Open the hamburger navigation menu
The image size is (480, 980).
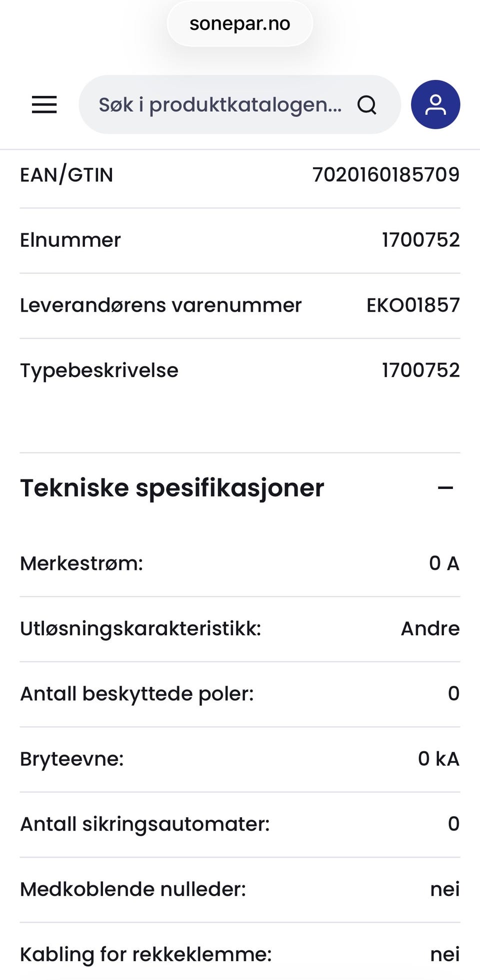click(x=44, y=104)
